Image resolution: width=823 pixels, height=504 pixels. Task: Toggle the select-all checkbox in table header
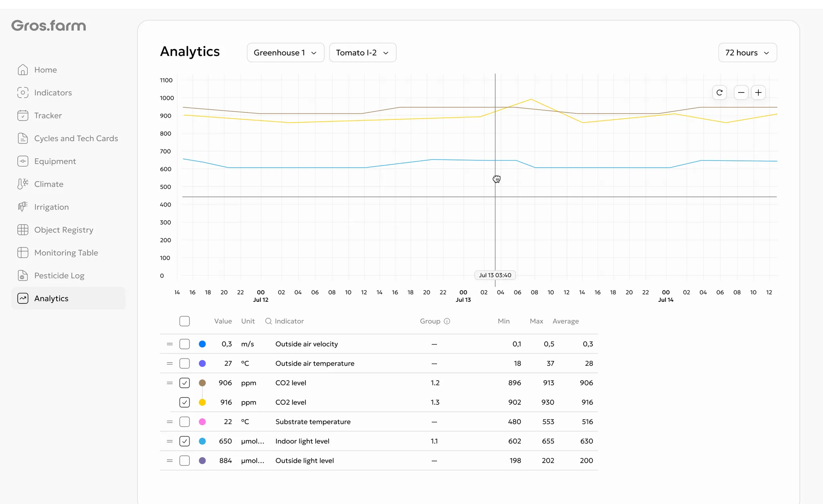[184, 321]
